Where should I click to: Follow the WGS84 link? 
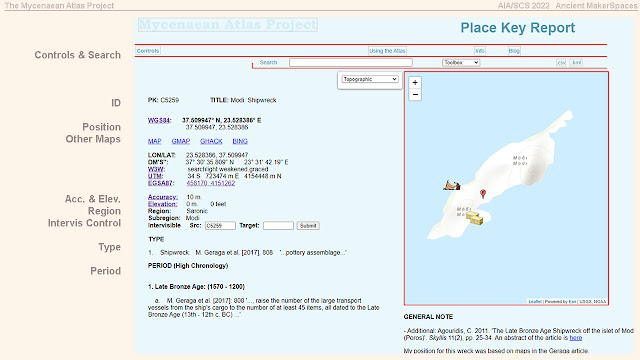tap(159, 120)
